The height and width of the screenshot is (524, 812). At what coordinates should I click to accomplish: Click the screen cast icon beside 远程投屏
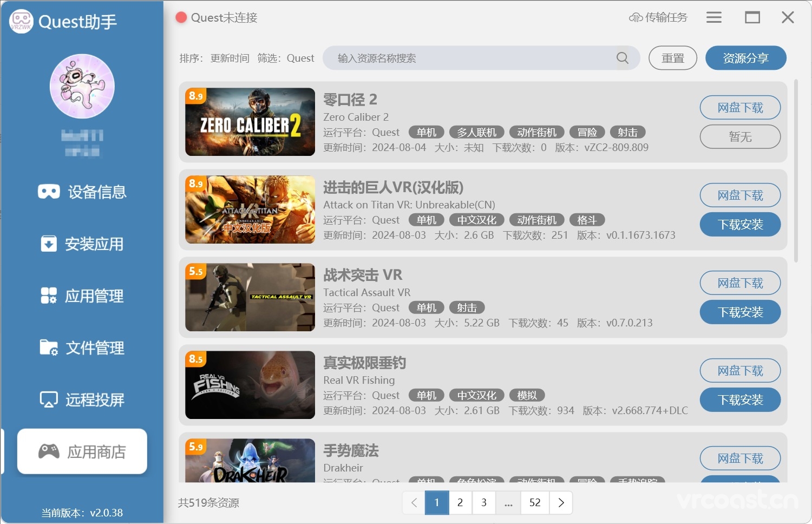(x=49, y=399)
